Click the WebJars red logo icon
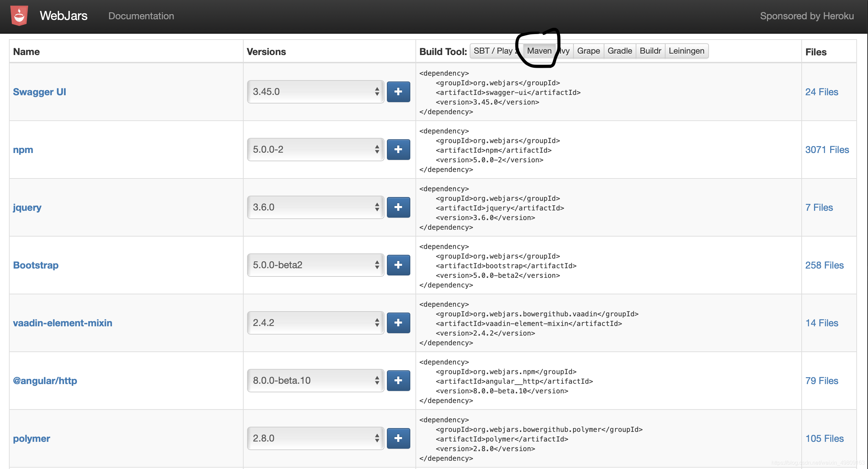 19,15
